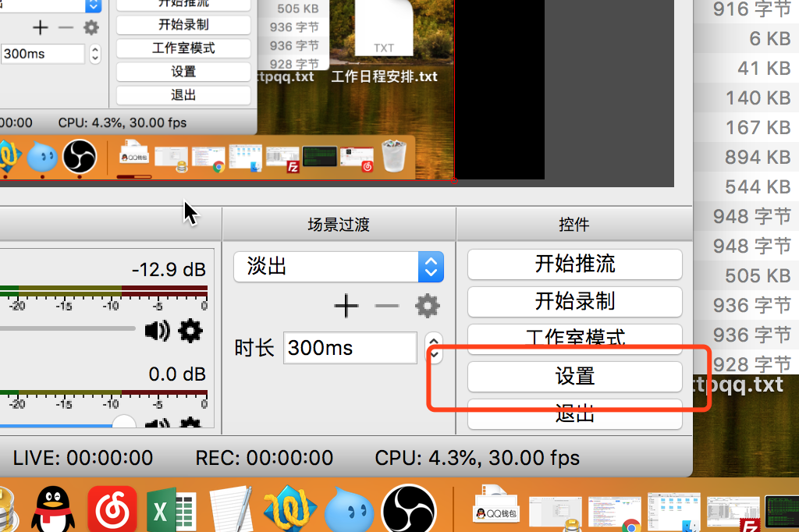
Task: Click the blue water-drop icon in the preview's dock
Action: click(42, 157)
